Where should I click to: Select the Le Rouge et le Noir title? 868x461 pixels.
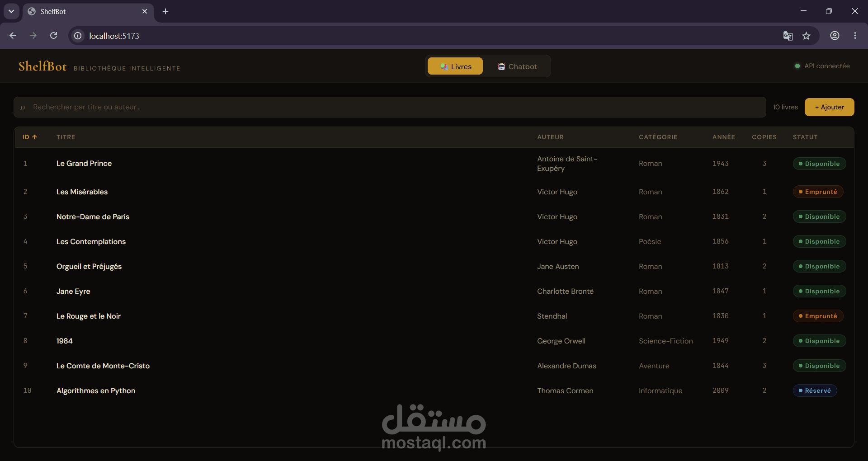coord(89,316)
